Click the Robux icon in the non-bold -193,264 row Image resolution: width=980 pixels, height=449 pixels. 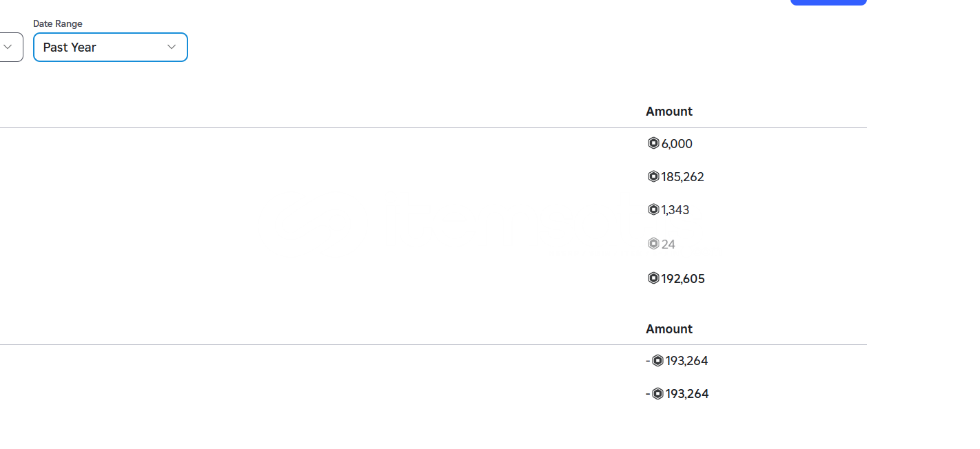click(x=657, y=360)
